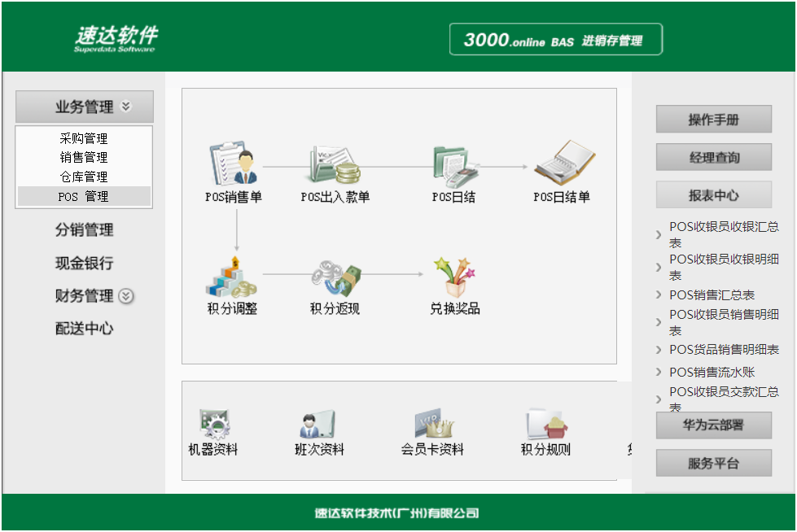Select 采购管理 menu item
This screenshot has width=797, height=532.
[x=84, y=138]
